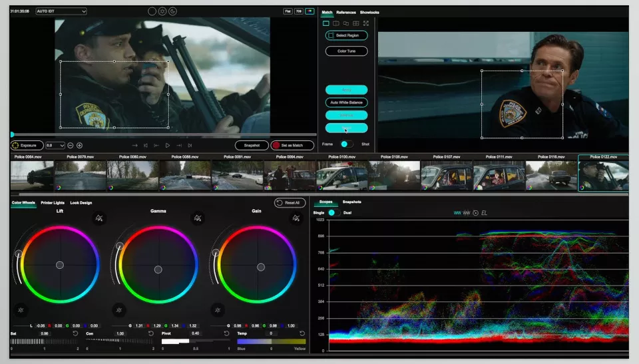This screenshot has width=639, height=364.
Task: Toggle the 709 view mode
Action: (299, 11)
